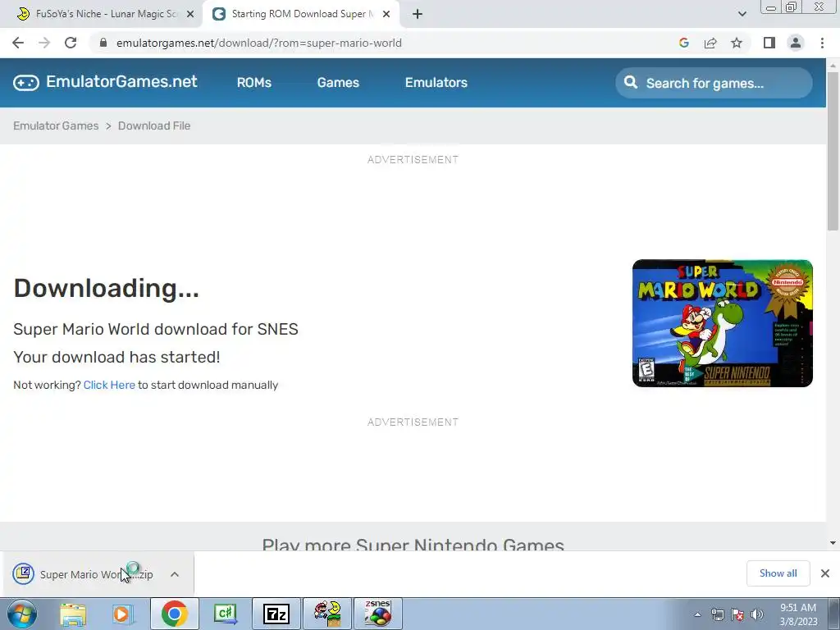Viewport: 840px width, 630px height.
Task: Open the C# application taskbar icon
Action: [x=225, y=614]
